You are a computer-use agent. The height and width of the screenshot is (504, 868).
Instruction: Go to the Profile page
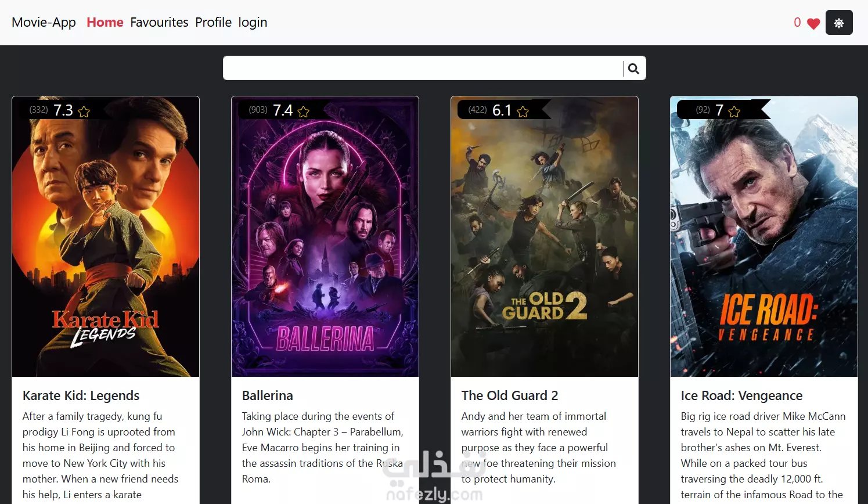213,22
